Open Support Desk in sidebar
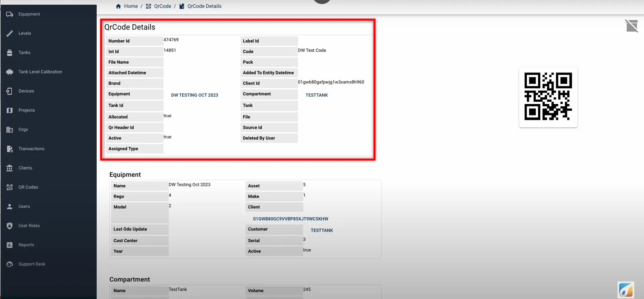 point(32,264)
